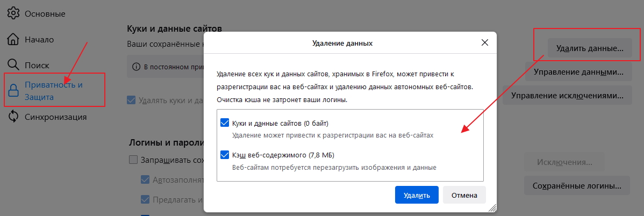The image size is (644, 216).
Task: Click the info icon in the permanent private mode notice
Action: (136, 67)
